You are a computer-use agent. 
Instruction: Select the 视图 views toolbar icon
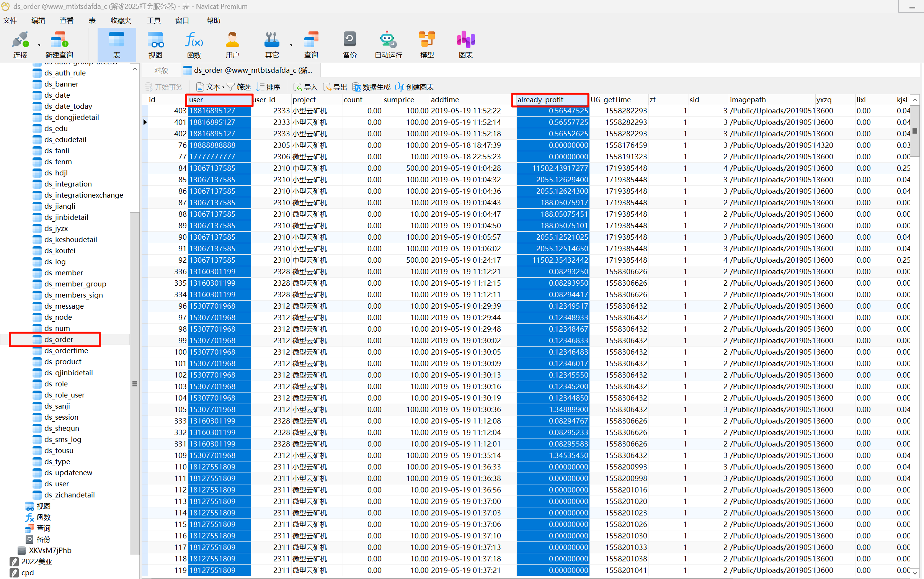(x=155, y=40)
